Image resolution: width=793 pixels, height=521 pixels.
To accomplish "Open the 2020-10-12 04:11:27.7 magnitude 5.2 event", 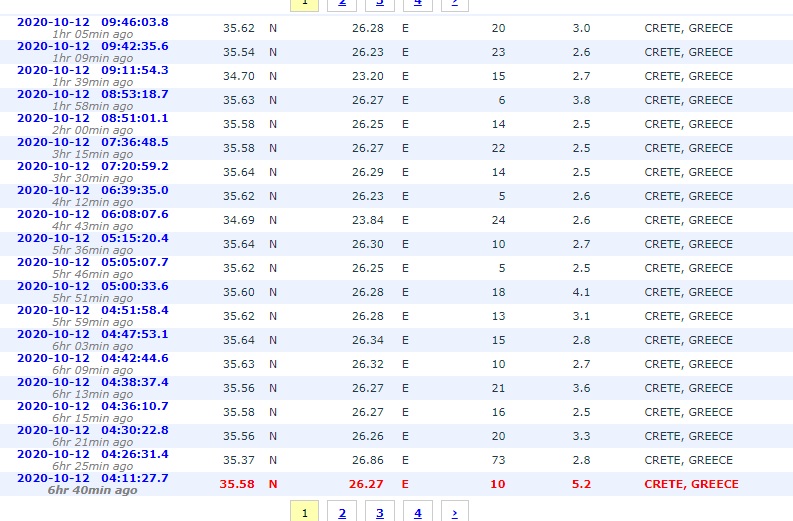I will 92,478.
